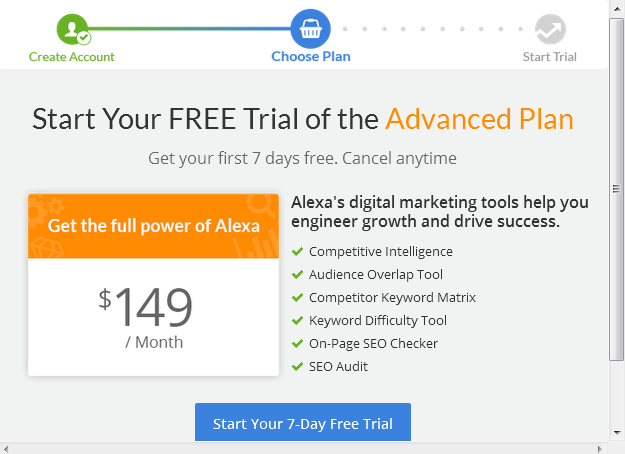Click the horizontal scrollbar right arrow
This screenshot has height=454, width=625.
(x=601, y=446)
